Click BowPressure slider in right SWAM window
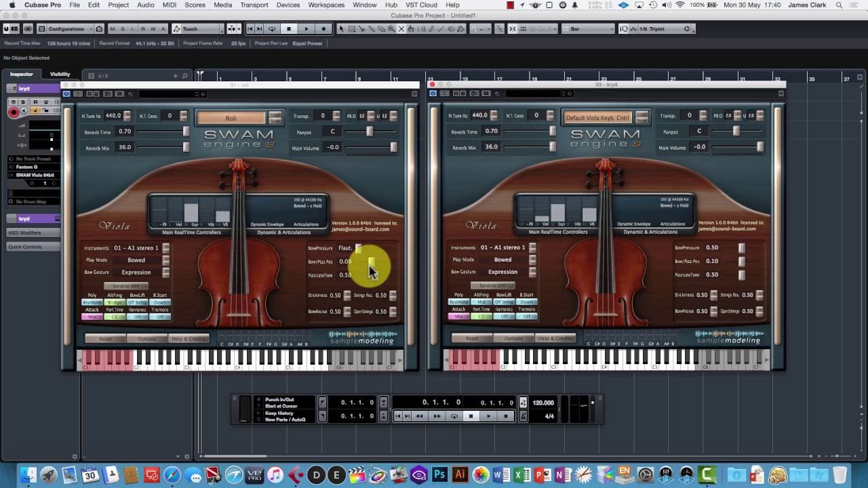Image resolution: width=868 pixels, height=488 pixels. 741,248
